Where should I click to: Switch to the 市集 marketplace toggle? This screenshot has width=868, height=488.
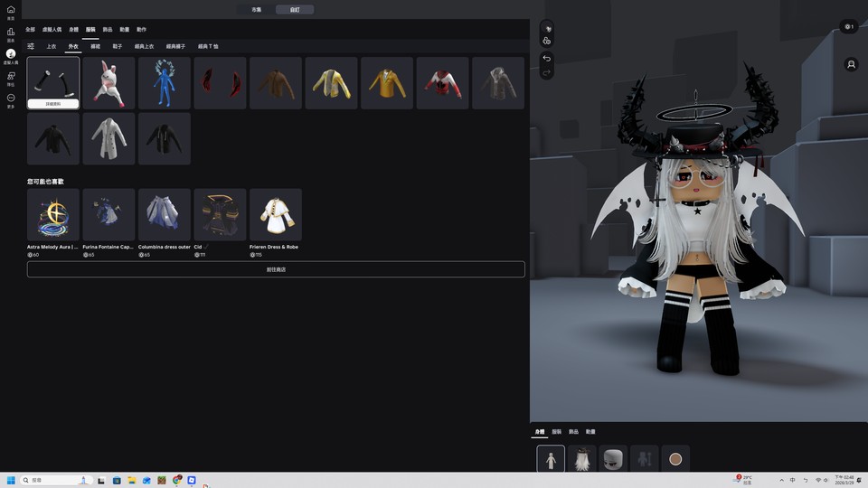[257, 9]
